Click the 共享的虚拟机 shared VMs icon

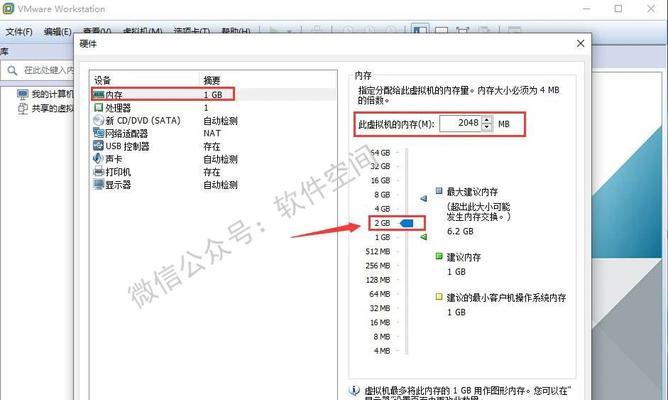(23, 109)
